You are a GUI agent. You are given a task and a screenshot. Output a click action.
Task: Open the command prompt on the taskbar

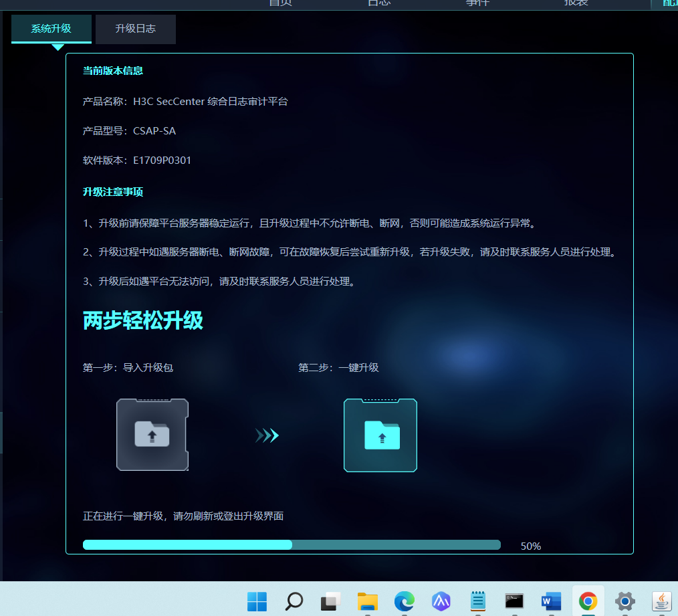coord(515,601)
